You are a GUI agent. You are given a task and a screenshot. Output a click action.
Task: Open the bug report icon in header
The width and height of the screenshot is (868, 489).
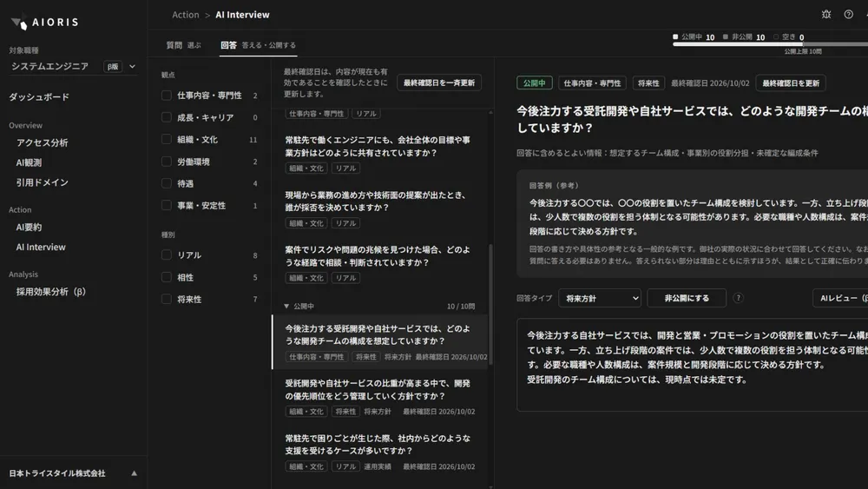(826, 15)
